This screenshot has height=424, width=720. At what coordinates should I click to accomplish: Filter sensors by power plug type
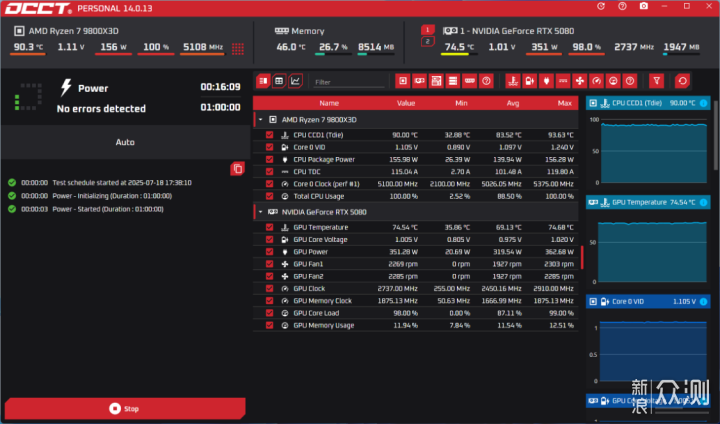[x=546, y=81]
